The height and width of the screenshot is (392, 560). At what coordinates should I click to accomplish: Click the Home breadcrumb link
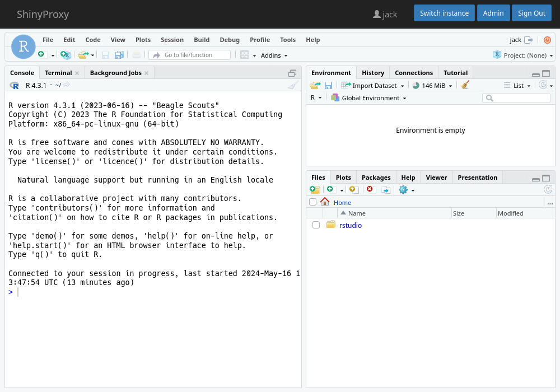click(x=342, y=202)
